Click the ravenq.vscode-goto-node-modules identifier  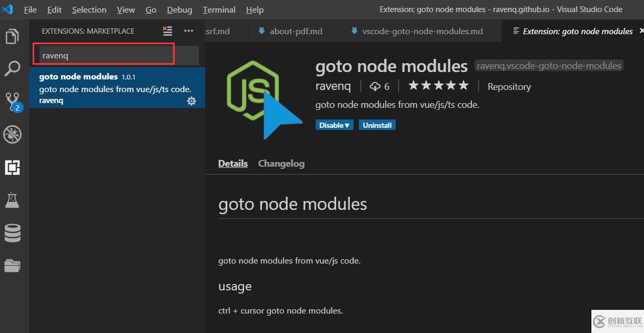point(549,66)
